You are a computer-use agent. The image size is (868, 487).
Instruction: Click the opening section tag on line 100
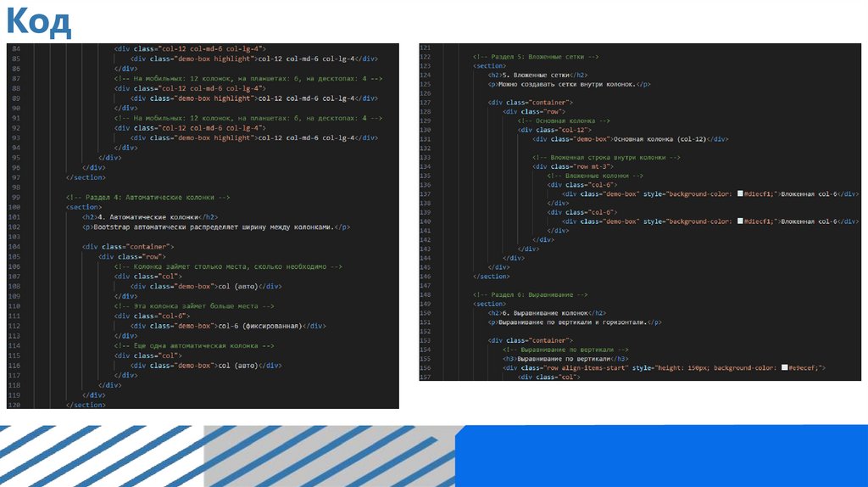click(84, 207)
